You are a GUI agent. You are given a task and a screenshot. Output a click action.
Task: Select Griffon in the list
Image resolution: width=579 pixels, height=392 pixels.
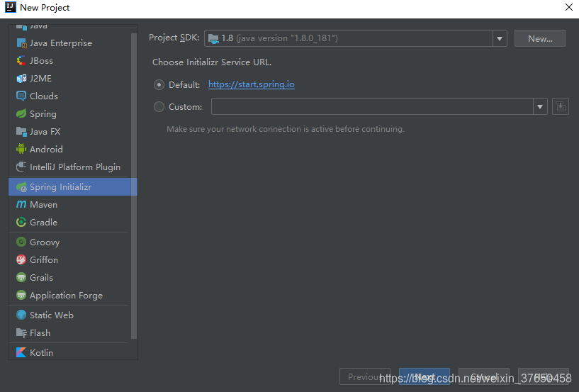click(69, 259)
